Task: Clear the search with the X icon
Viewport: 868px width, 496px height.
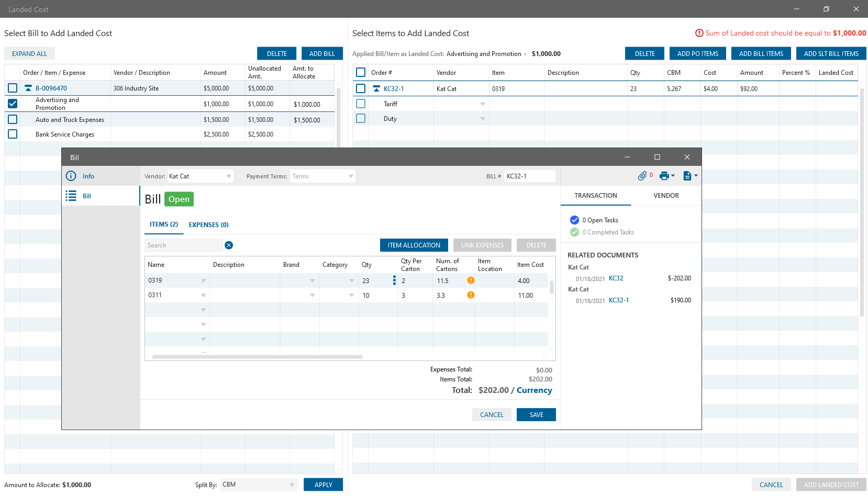Action: 229,245
